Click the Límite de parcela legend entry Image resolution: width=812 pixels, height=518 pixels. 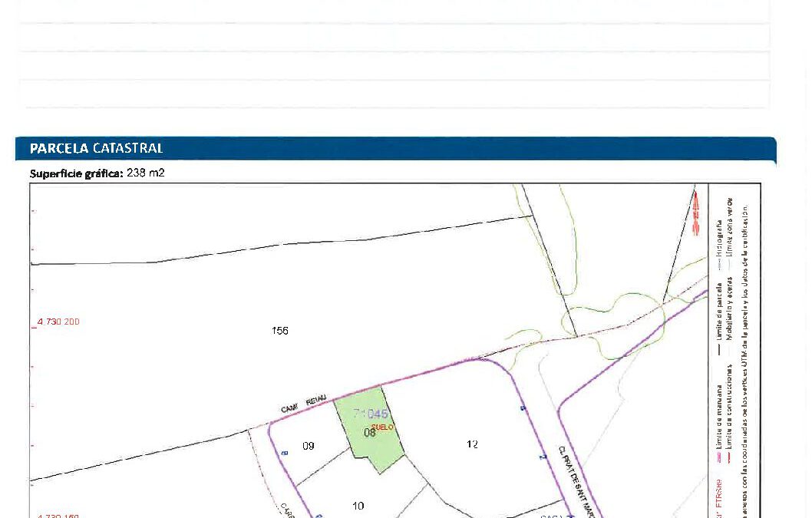719,318
